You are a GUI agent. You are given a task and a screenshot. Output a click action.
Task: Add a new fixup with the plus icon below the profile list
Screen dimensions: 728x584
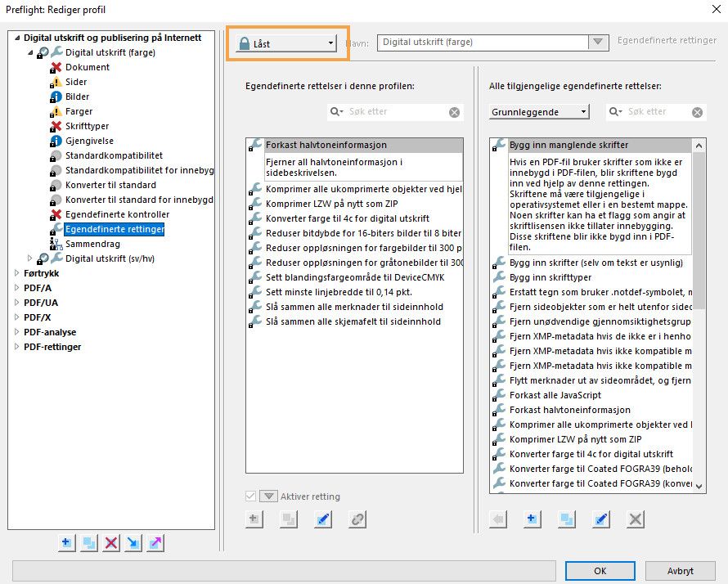[x=254, y=519]
